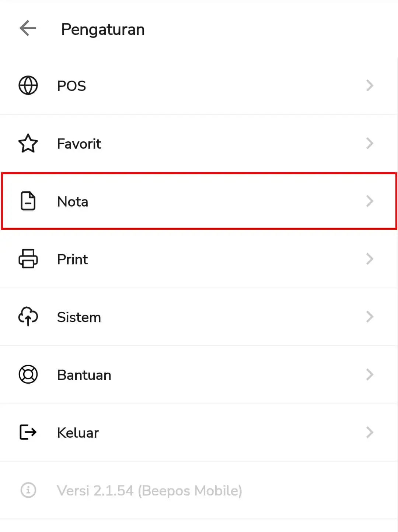Tap the document icon for Nota

[28, 201]
